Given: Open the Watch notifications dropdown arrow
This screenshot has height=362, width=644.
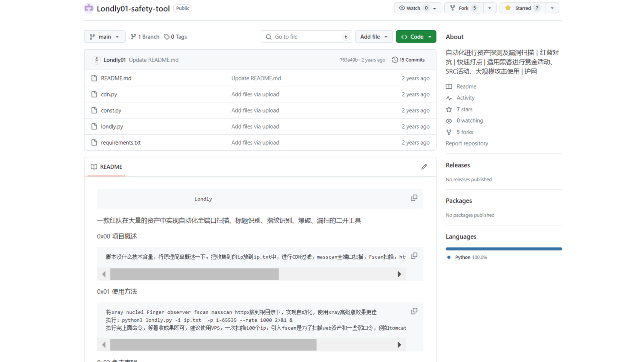Looking at the screenshot, I should (435, 8).
